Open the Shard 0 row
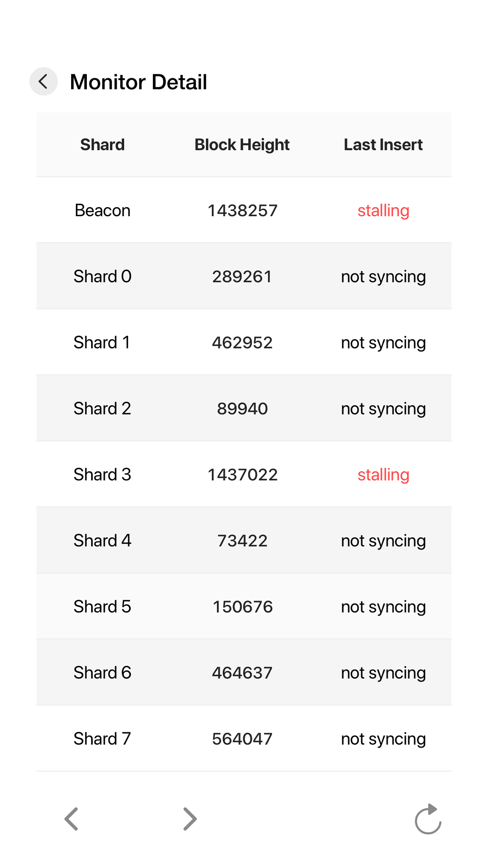The image size is (488, 868). click(x=244, y=276)
